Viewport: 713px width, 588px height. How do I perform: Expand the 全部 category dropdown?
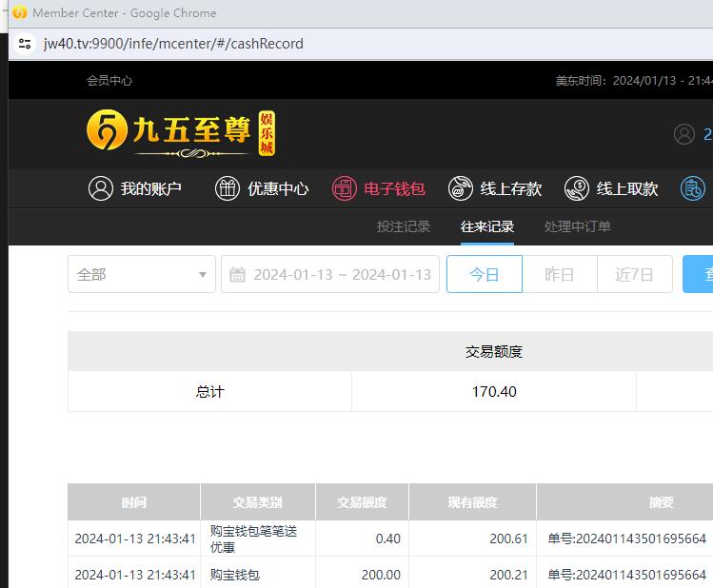(x=142, y=274)
